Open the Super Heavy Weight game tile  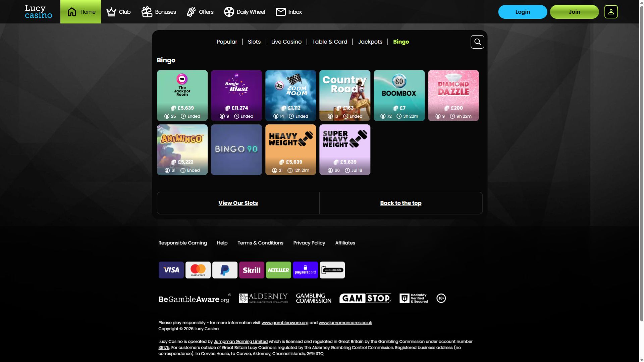tap(345, 149)
